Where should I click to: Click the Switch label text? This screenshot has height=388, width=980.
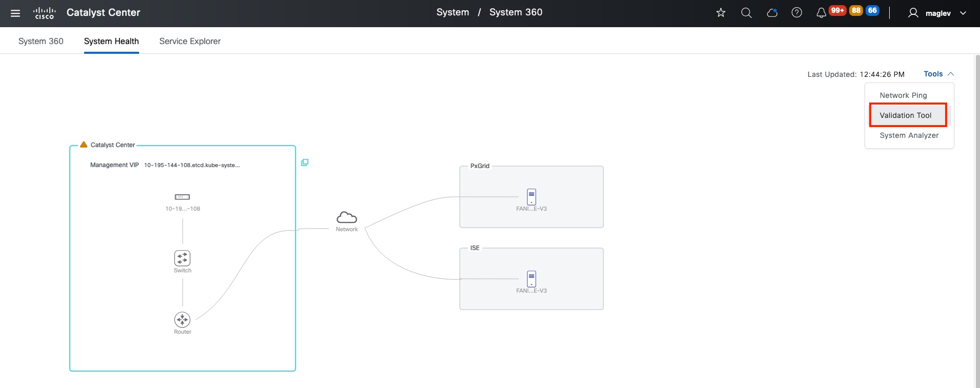coord(183,271)
